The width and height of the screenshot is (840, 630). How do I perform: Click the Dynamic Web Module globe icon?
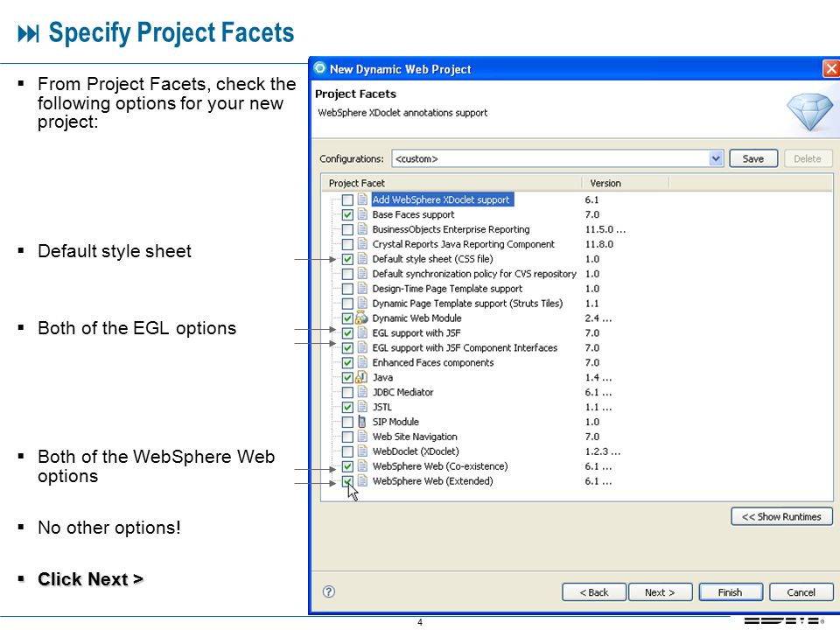[x=362, y=318]
